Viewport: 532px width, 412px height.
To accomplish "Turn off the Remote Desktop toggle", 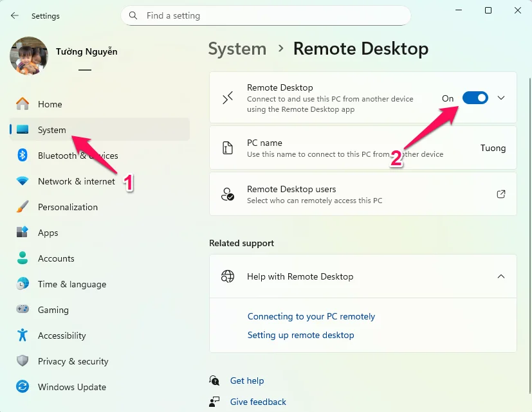I will point(475,98).
